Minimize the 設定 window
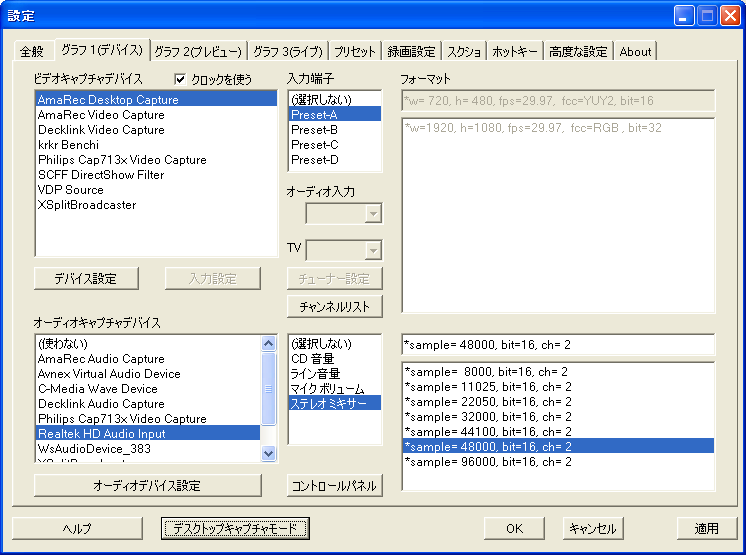This screenshot has width=746, height=555. click(684, 16)
